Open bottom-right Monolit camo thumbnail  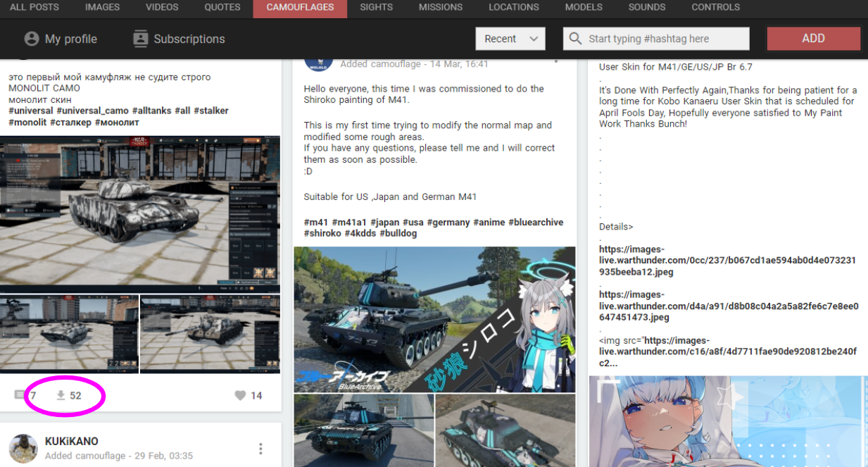click(210, 335)
